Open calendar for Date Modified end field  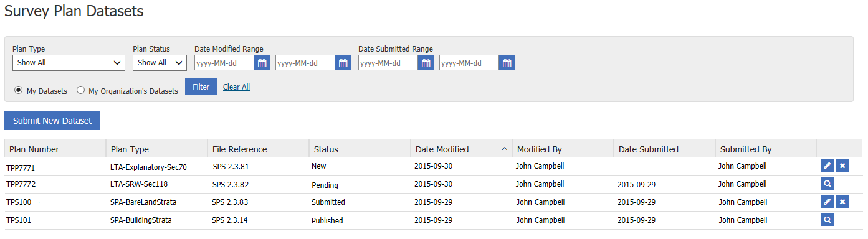(343, 63)
